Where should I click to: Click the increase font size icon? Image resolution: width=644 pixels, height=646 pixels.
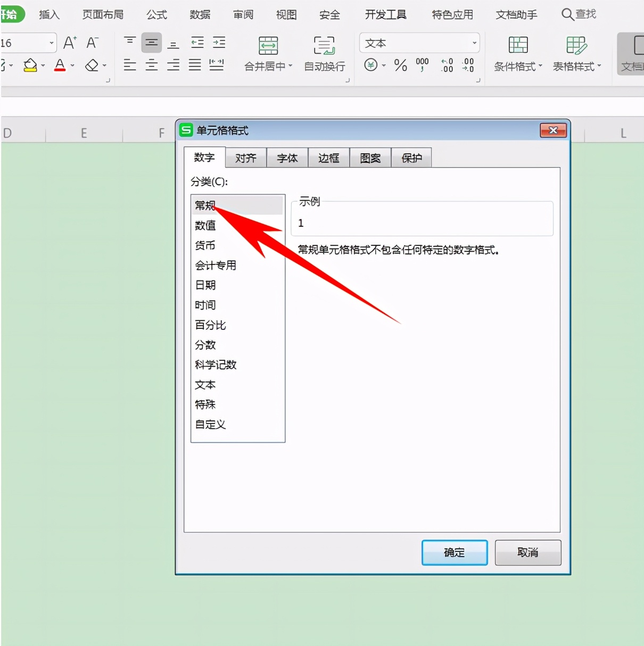69,43
